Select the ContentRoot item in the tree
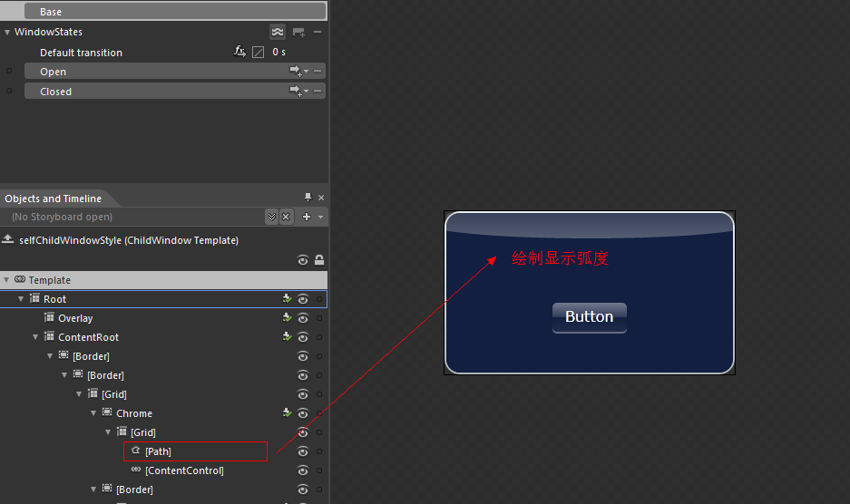This screenshot has height=504, width=850. tap(88, 337)
